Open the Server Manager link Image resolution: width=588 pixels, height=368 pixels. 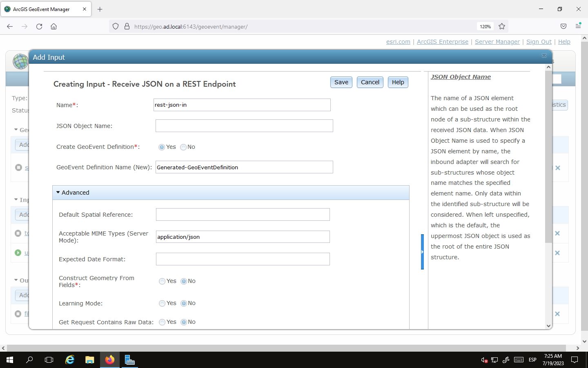pyautogui.click(x=497, y=41)
